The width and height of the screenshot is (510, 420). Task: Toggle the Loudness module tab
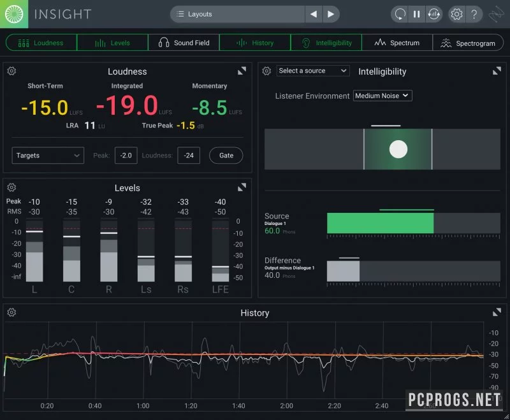tap(41, 43)
